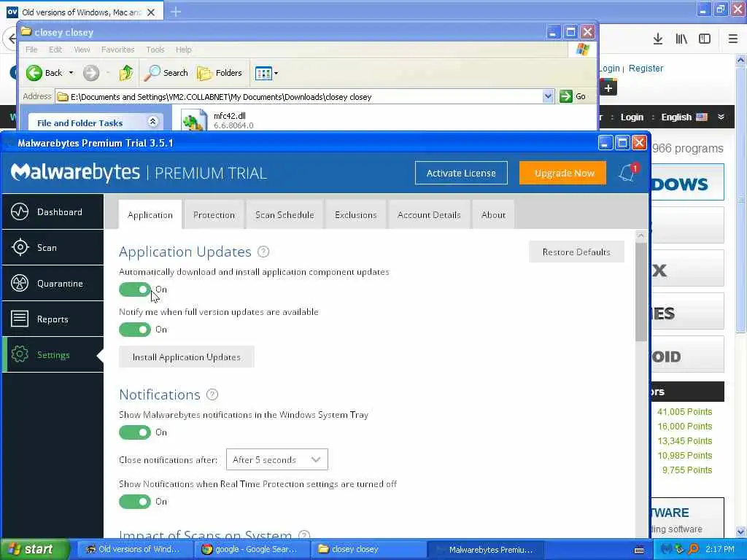Click the 41,005 Points entry on website
The image size is (747, 560).
click(684, 411)
